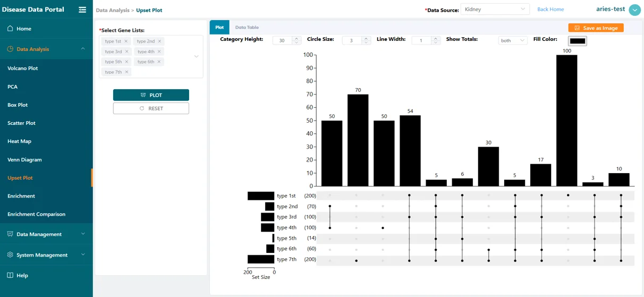Decrease the Circle Size value

tap(366, 43)
